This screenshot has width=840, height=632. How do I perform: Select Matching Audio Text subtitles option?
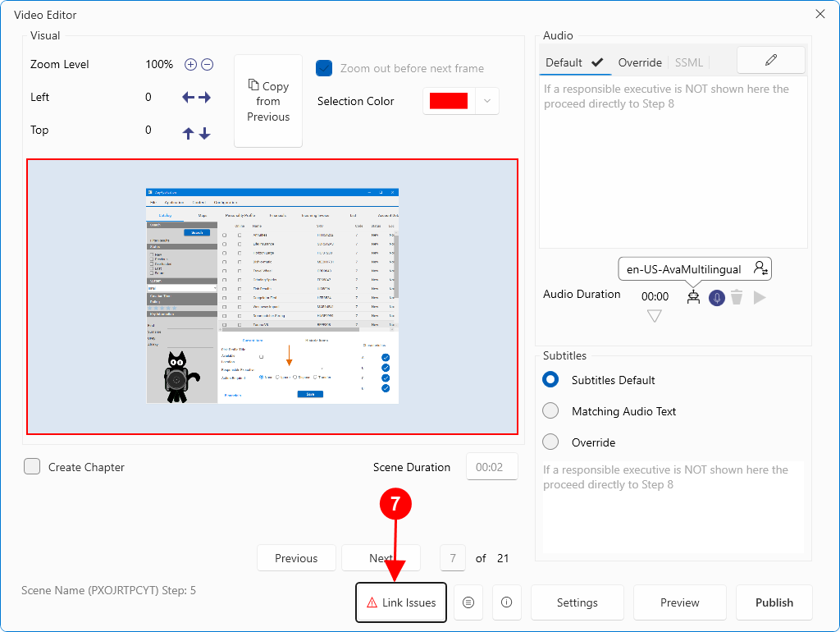tap(551, 411)
